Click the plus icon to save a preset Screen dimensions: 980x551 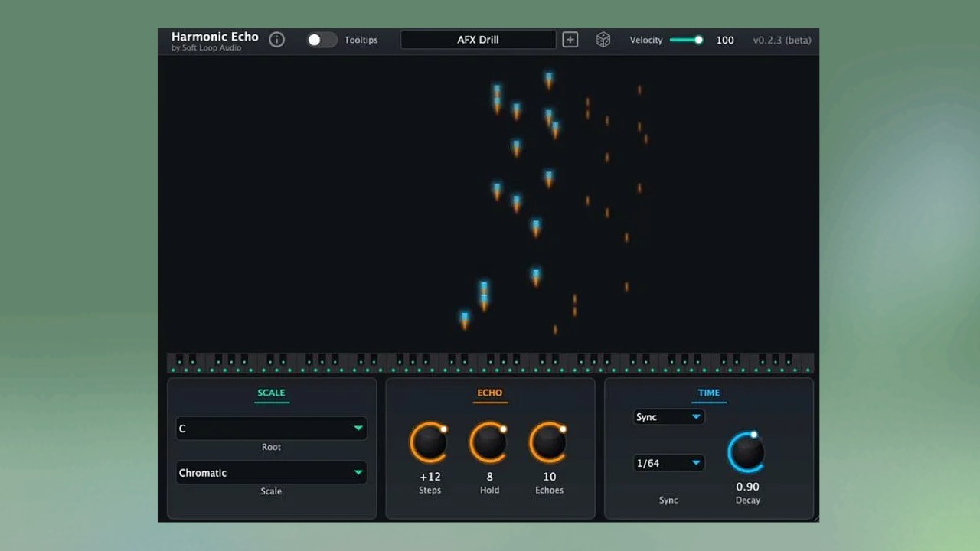pos(570,39)
